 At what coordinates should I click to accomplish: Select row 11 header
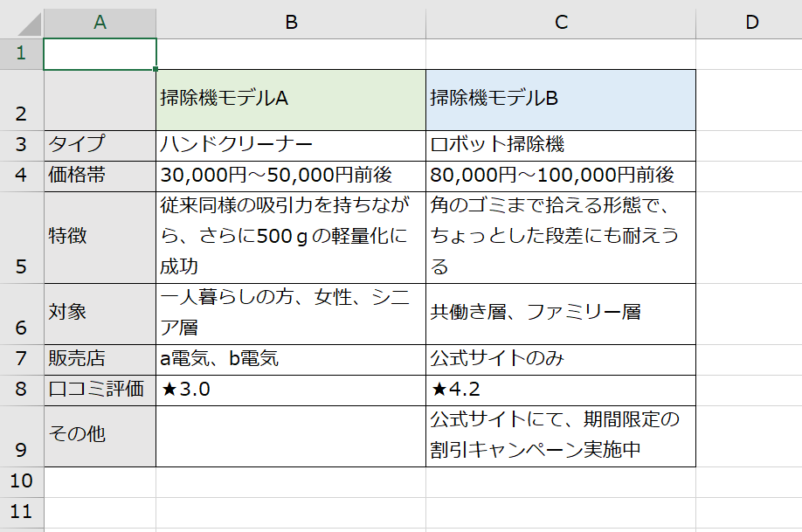click(x=22, y=512)
